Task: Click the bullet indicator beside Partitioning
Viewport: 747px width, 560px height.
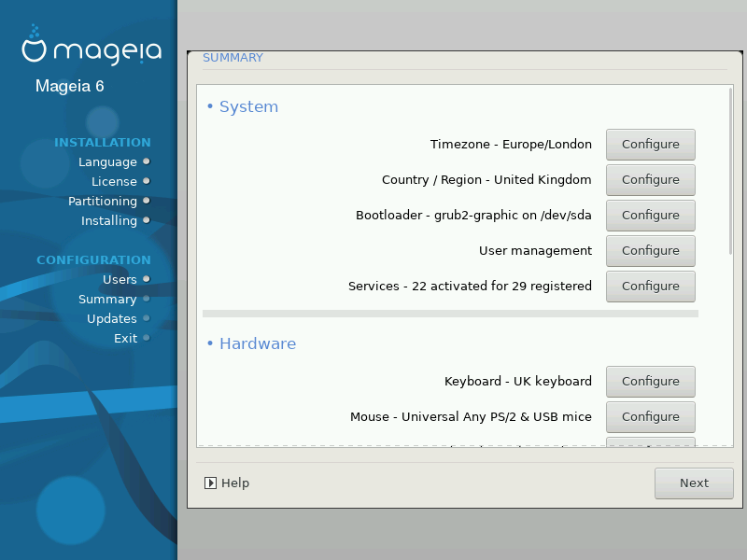Action: point(147,201)
